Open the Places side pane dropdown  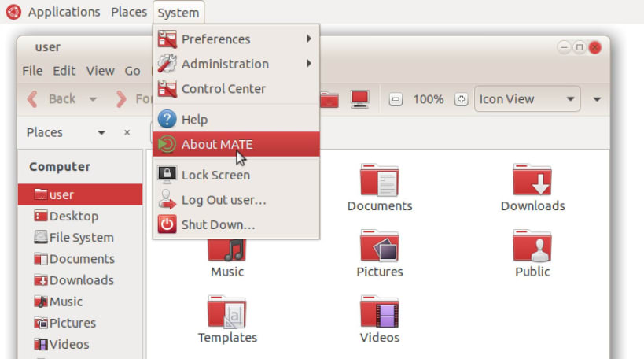(x=101, y=132)
